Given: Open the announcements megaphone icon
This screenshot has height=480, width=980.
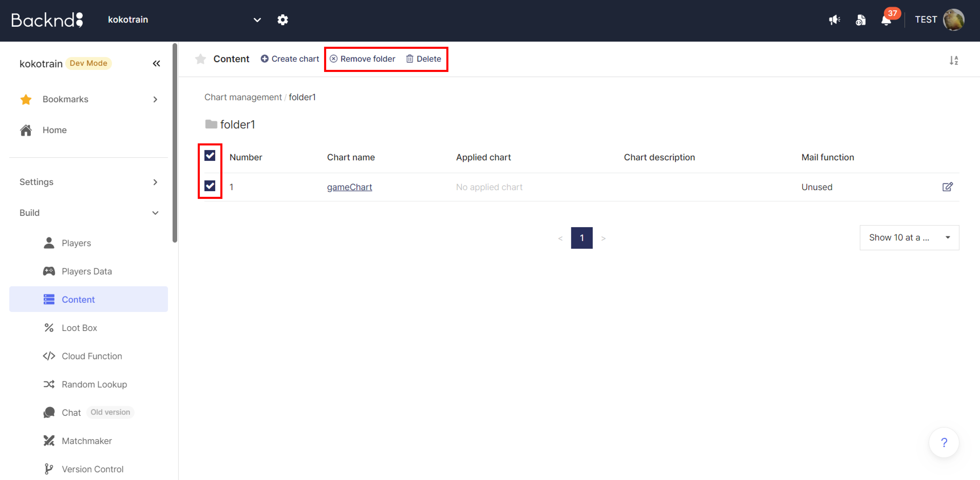Looking at the screenshot, I should 834,20.
